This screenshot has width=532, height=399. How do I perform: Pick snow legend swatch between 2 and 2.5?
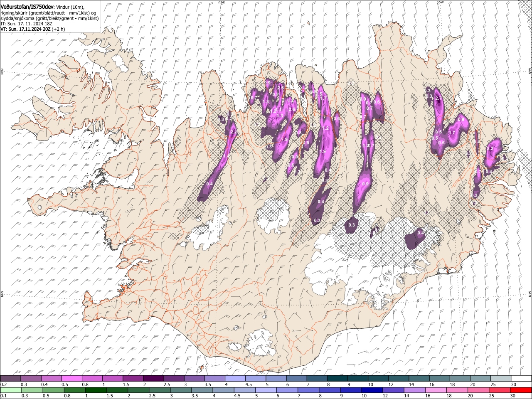(x=153, y=378)
